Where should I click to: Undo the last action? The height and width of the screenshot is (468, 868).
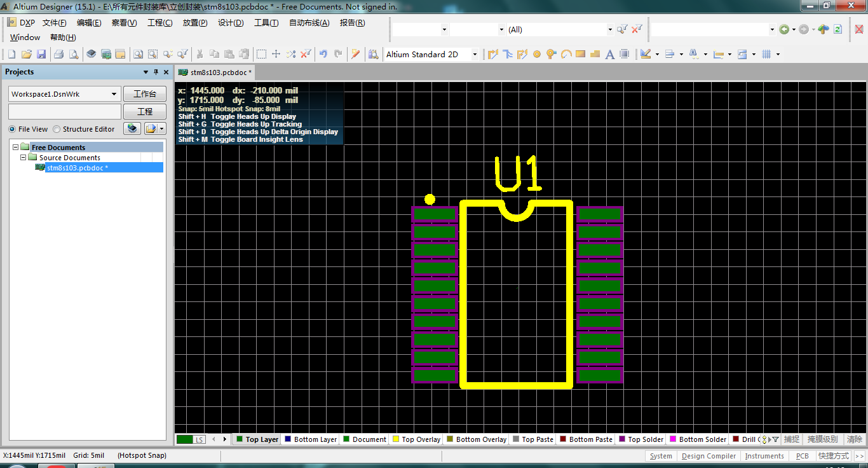pyautogui.click(x=323, y=54)
